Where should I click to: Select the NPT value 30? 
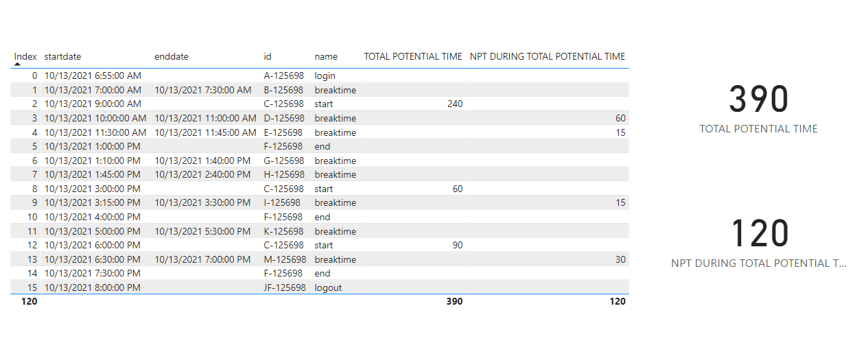(x=620, y=259)
